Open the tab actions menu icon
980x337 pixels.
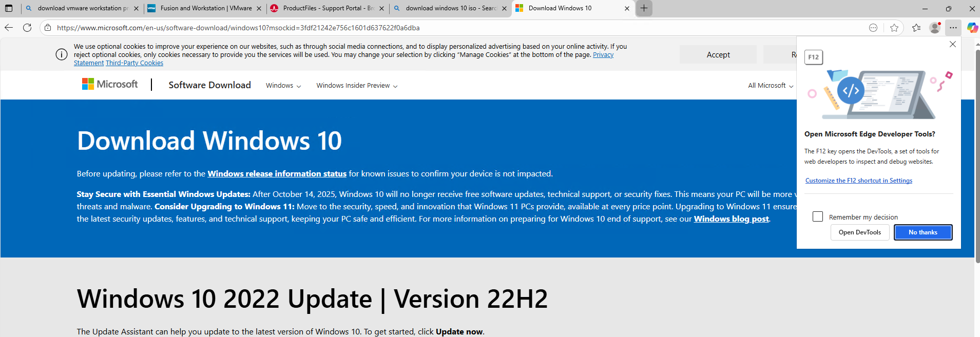[9, 8]
